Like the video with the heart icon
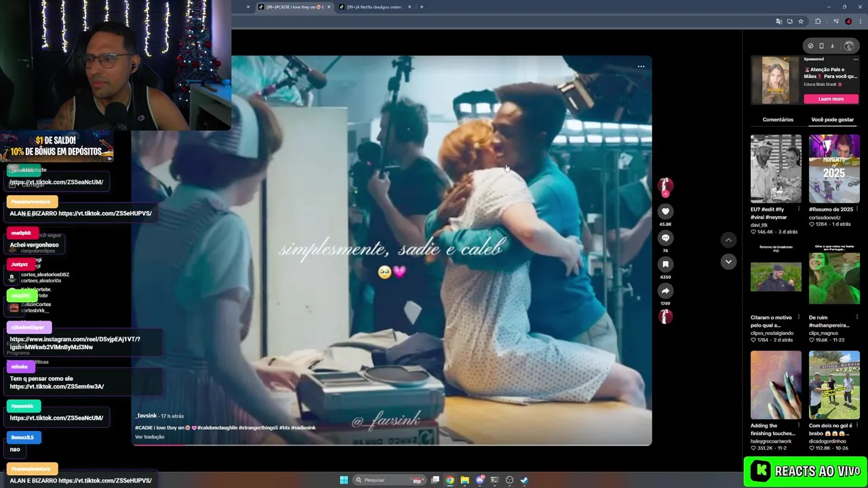868x488 pixels. point(665,211)
